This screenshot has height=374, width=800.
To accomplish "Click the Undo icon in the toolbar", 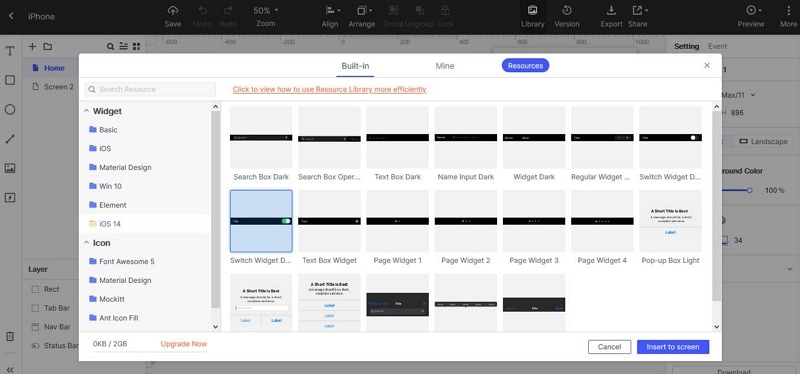I will pyautogui.click(x=202, y=11).
